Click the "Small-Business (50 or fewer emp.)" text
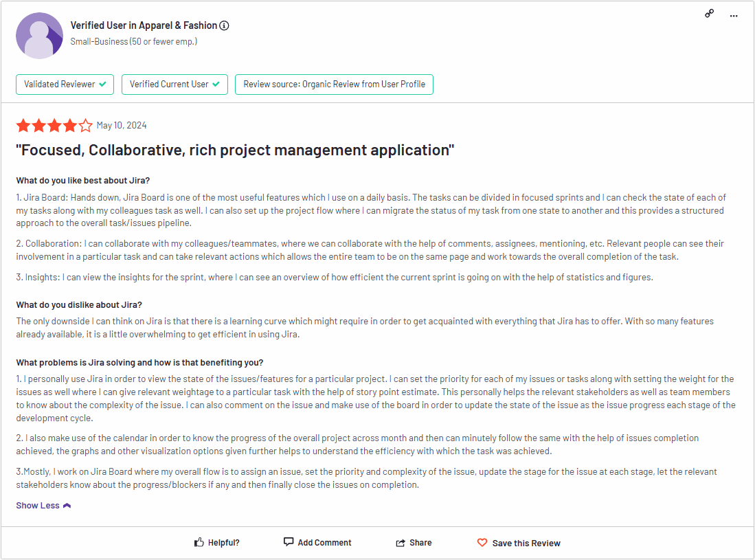The width and height of the screenshot is (755, 560). point(134,41)
